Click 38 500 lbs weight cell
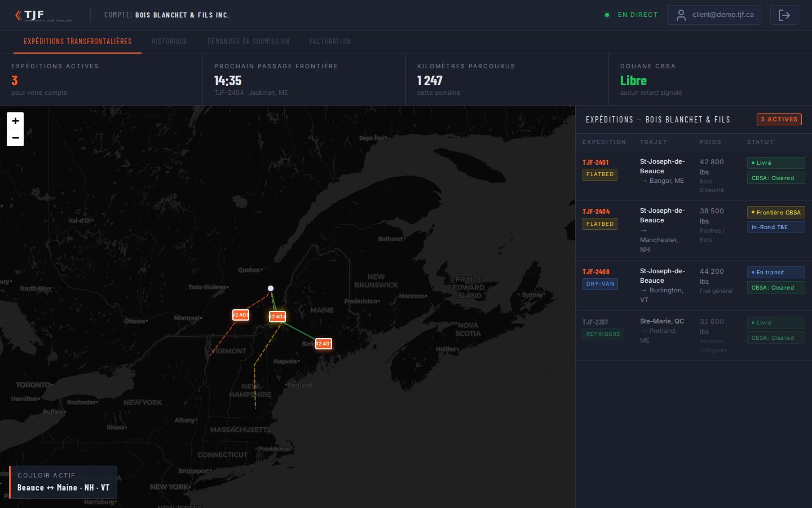812x508 pixels. click(712, 216)
